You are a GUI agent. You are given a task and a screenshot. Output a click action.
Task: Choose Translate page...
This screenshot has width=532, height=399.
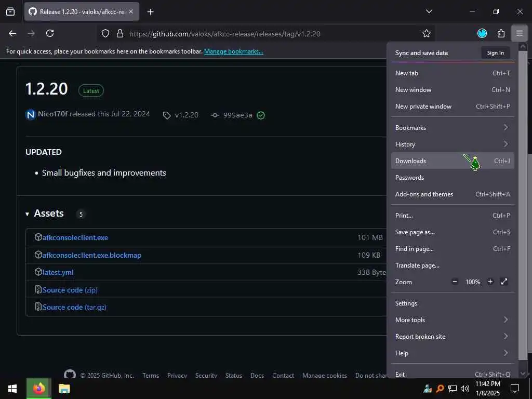click(x=453, y=265)
